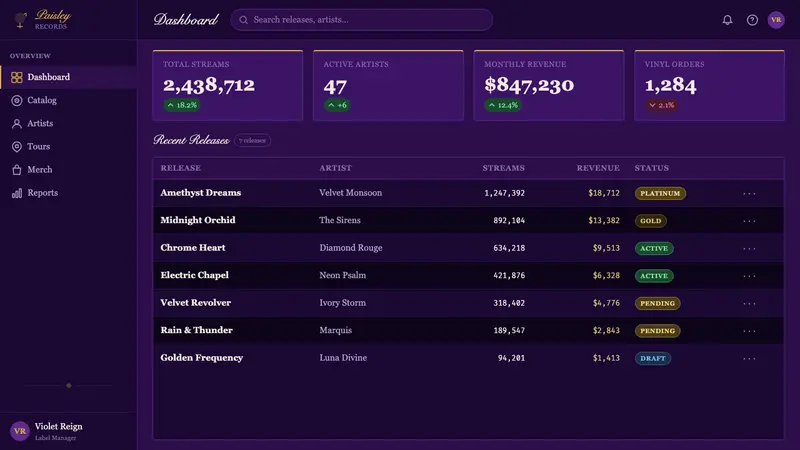
Task: Open more options for Electric Chapel
Action: (749, 276)
